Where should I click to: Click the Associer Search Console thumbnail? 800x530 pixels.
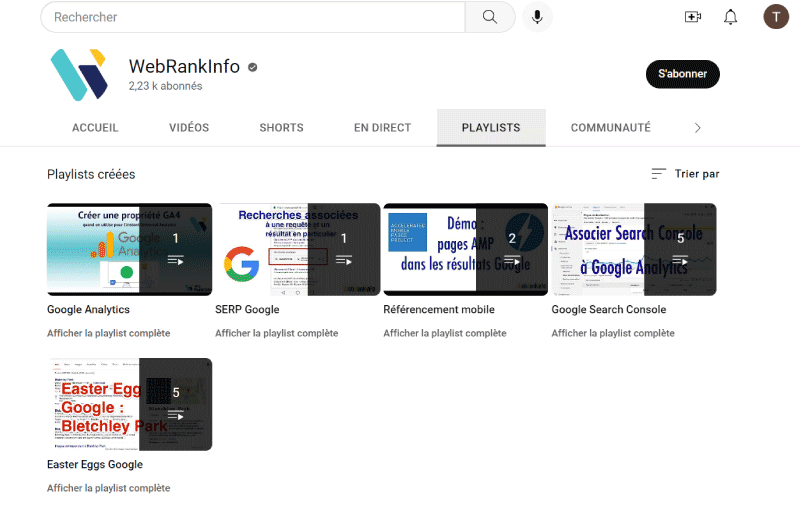[x=634, y=249]
